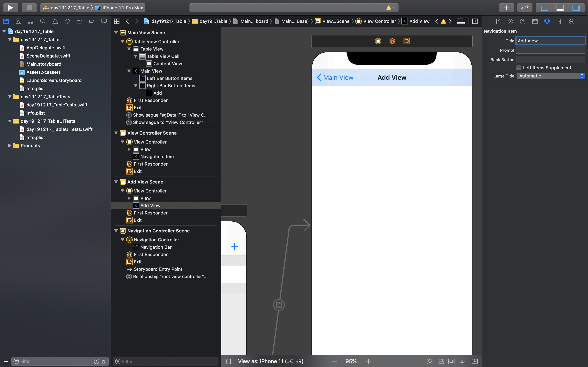Select the Size inspector tab
Screen dimensions: 588x367
[x=559, y=21]
